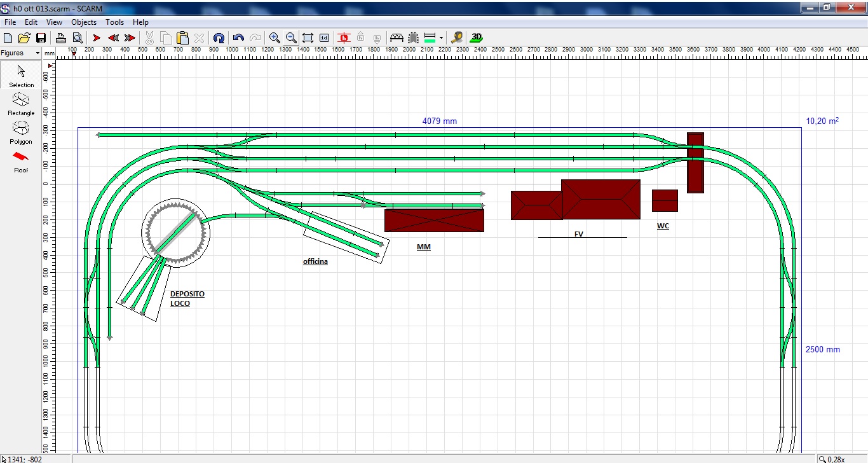
Task: Click the Fit to screen icon
Action: pyautogui.click(x=308, y=38)
